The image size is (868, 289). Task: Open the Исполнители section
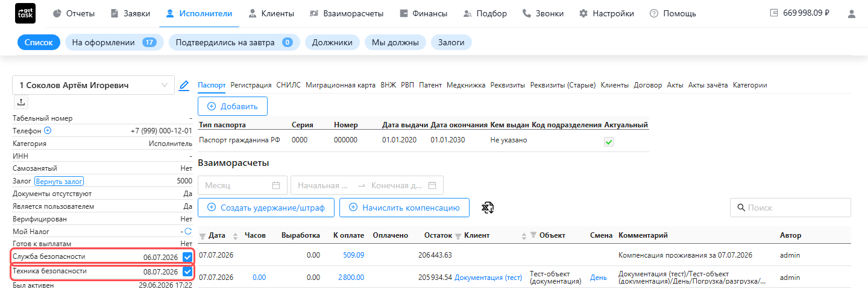point(199,13)
